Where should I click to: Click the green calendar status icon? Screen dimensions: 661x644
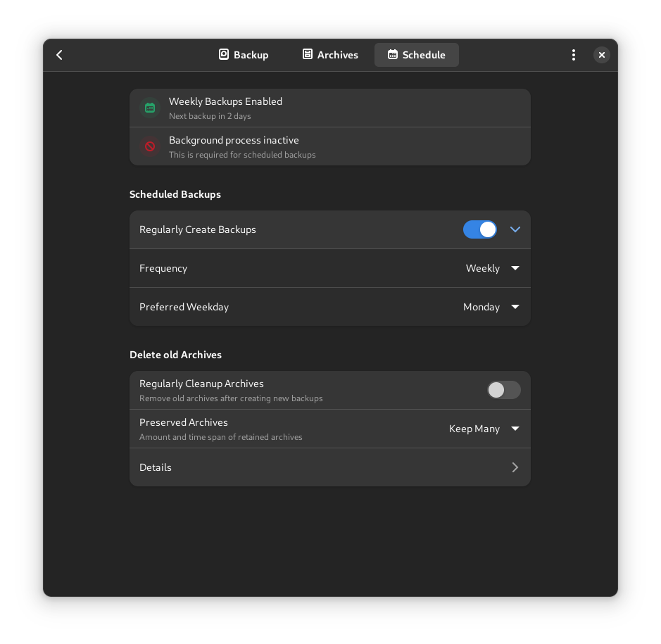[150, 108]
